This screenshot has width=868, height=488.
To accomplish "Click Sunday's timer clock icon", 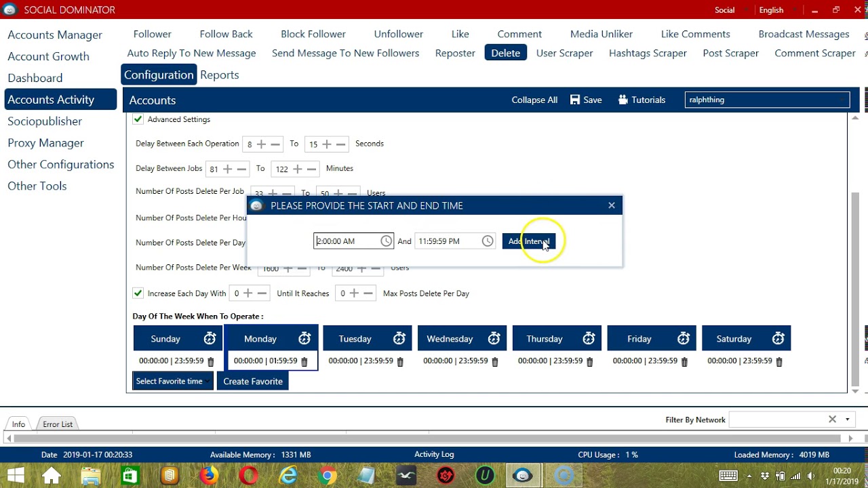I will point(210,338).
